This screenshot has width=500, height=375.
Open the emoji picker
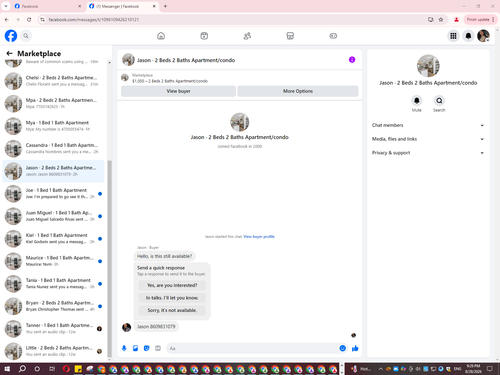pos(342,348)
